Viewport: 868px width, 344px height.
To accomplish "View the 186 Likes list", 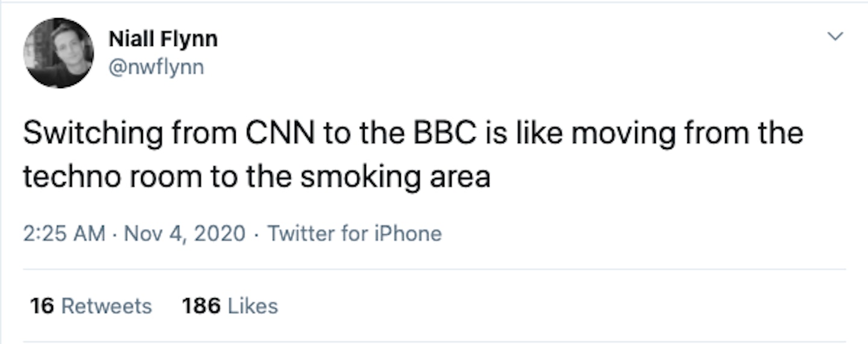I will click(x=230, y=306).
